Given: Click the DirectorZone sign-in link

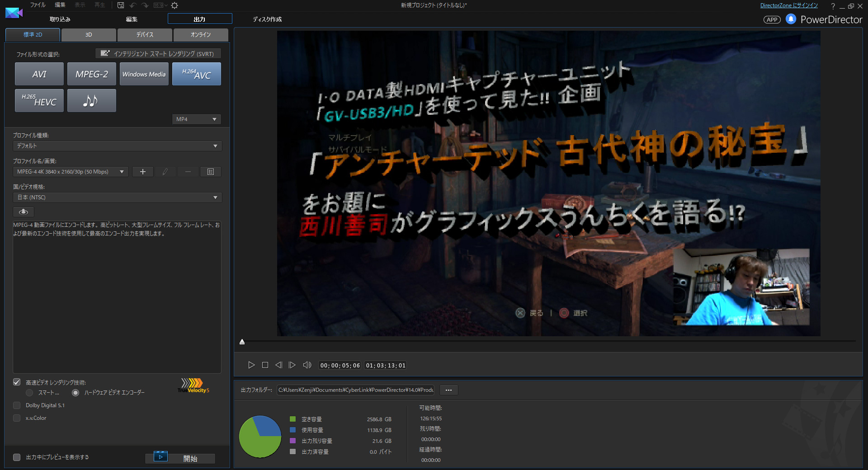Looking at the screenshot, I should [789, 5].
